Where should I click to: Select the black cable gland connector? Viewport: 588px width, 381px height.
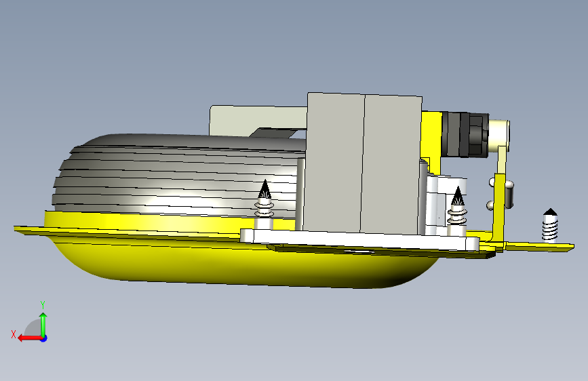click(465, 134)
